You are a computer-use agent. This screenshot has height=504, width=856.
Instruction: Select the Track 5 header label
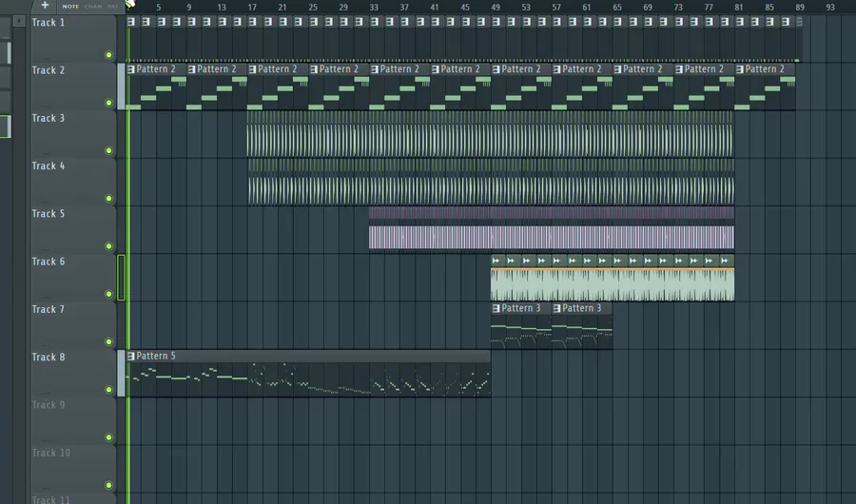pos(49,214)
